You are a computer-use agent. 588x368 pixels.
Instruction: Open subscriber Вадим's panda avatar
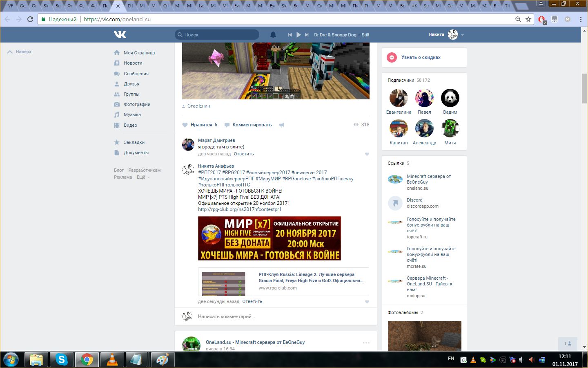click(450, 98)
